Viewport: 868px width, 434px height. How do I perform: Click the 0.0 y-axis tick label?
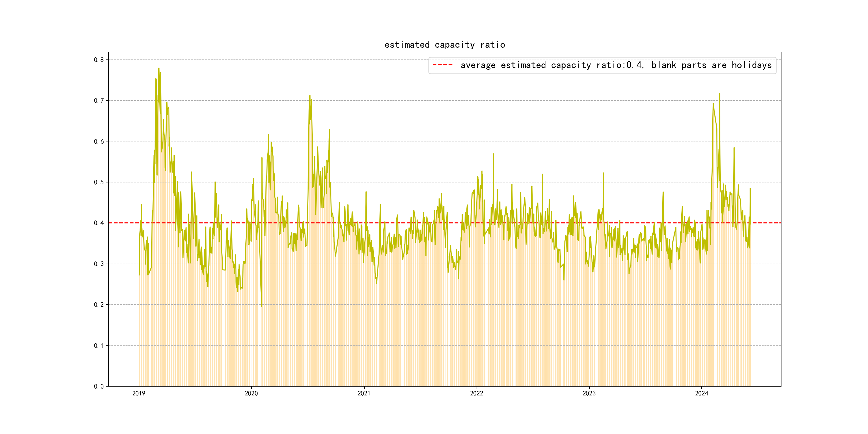[x=99, y=387]
